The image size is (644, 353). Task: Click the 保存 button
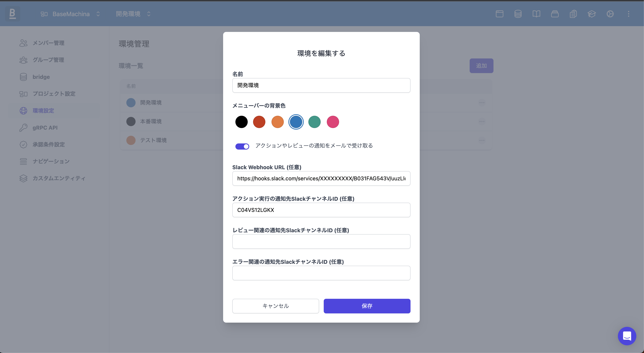[367, 306]
